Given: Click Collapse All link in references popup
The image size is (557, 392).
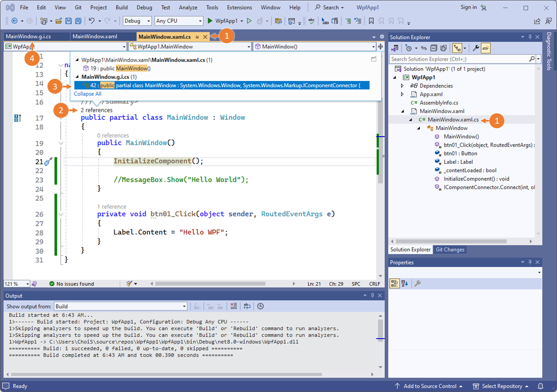Looking at the screenshot, I should pos(87,94).
